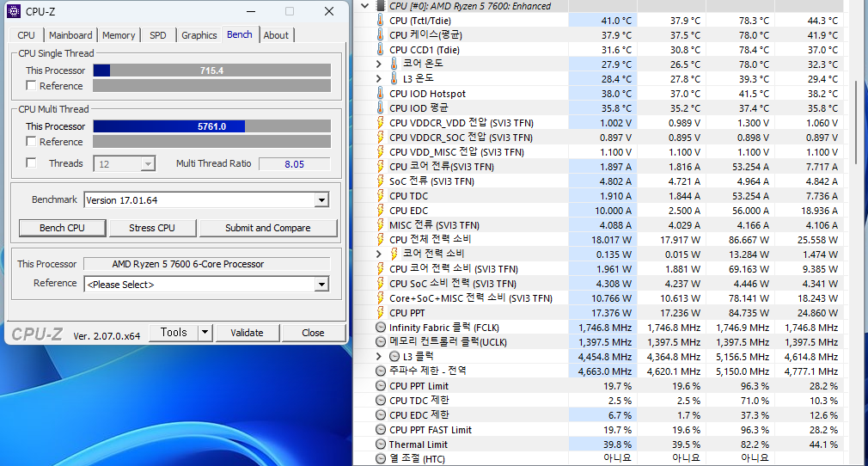The height and width of the screenshot is (466, 868).
Task: Click lightning icon beside MISC 전류 row
Action: click(381, 225)
